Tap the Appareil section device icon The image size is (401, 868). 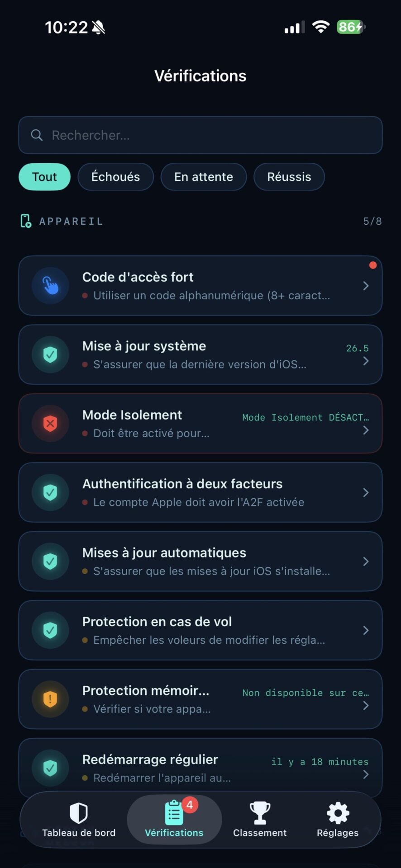coord(26,221)
